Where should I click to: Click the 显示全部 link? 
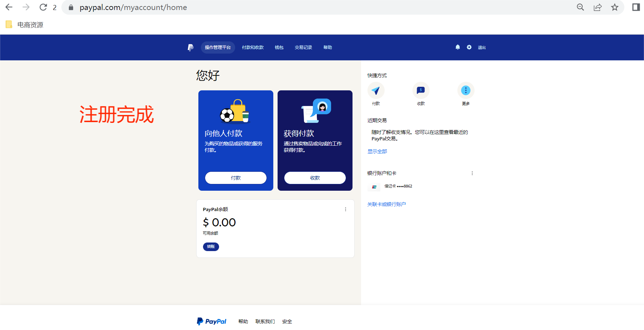377,151
